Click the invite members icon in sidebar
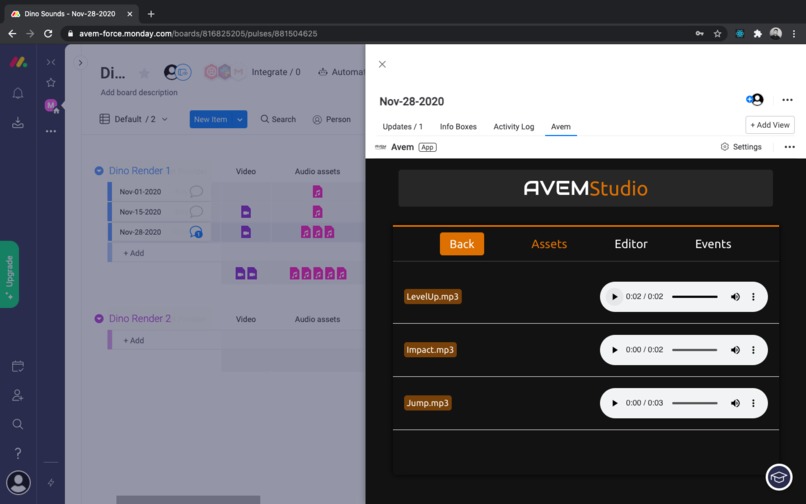The height and width of the screenshot is (504, 806). point(18,395)
